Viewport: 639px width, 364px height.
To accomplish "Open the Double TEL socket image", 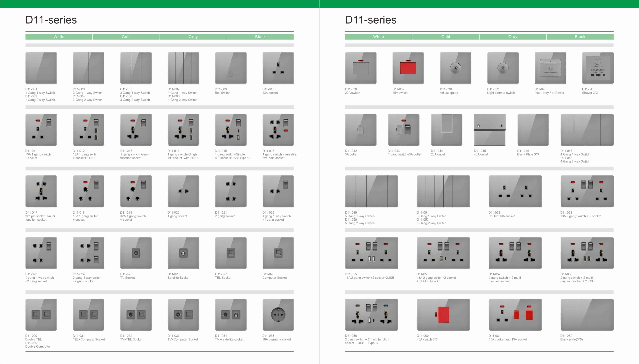I will tap(41, 314).
